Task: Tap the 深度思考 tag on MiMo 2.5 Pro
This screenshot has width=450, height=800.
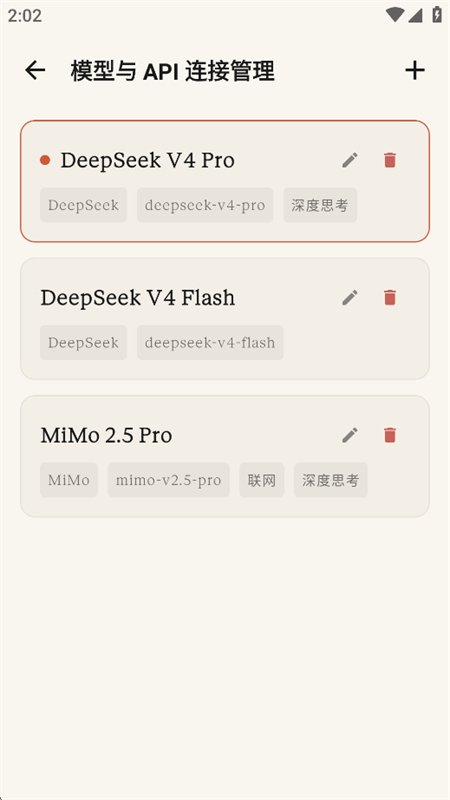Action: 331,480
